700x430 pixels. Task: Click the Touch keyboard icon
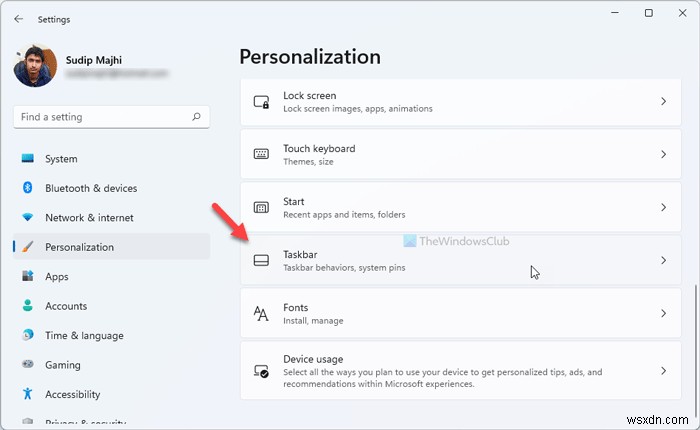[261, 155]
